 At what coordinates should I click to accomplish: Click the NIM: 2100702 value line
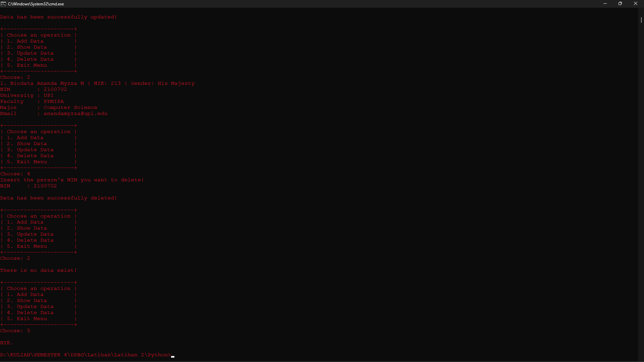(34, 89)
